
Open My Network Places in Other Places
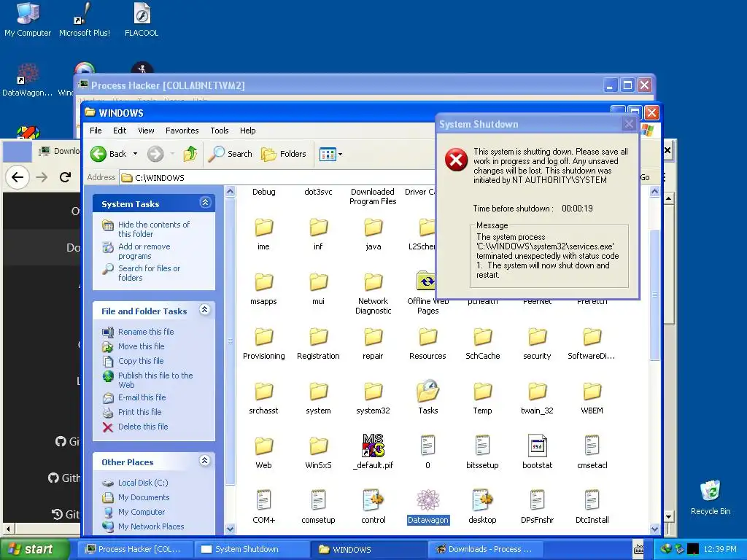point(151,526)
